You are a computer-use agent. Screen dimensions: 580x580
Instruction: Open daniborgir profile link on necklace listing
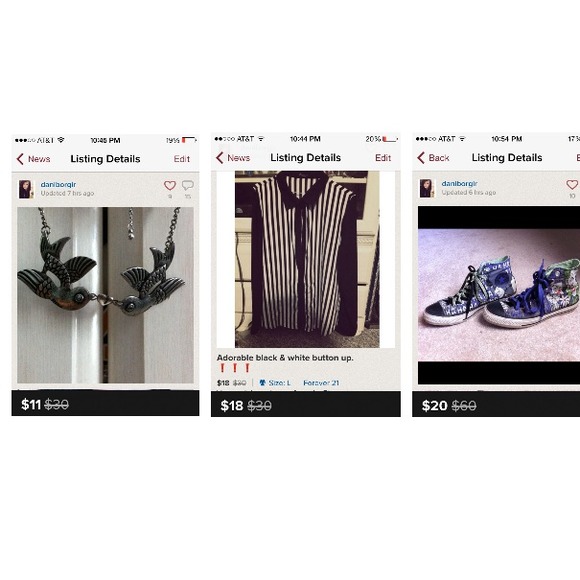click(x=58, y=184)
